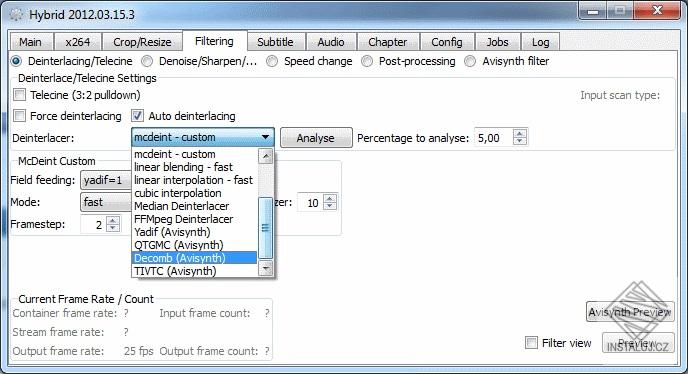
Task: Pick 'FFMpeg Deinterlacer' option
Action: [x=194, y=219]
